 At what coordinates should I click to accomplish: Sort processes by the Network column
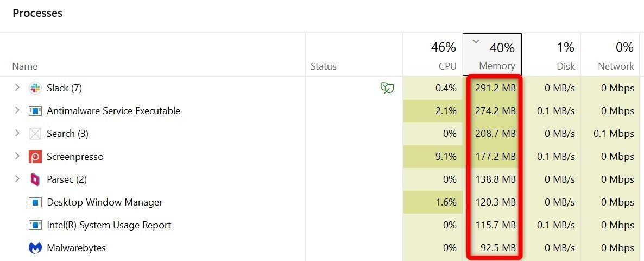610,55
